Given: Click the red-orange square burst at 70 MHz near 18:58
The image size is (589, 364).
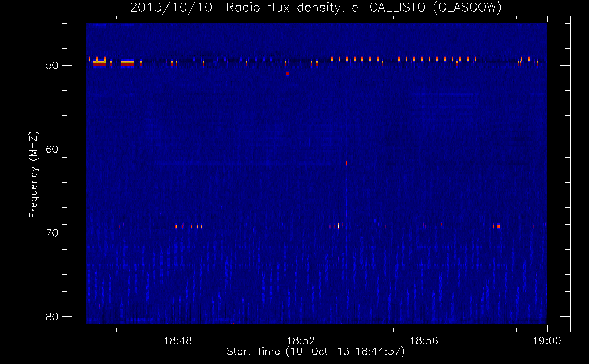Looking at the screenshot, I should [498, 226].
